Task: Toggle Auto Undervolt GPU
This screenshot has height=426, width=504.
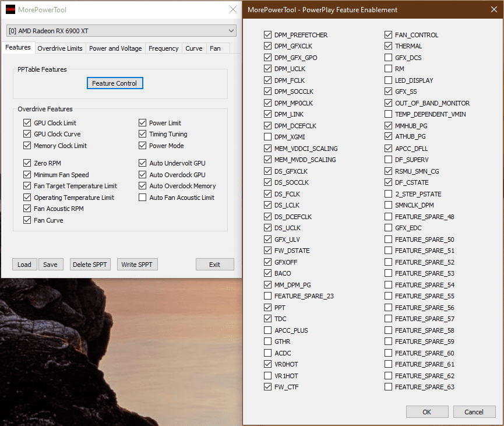Action: coord(142,163)
